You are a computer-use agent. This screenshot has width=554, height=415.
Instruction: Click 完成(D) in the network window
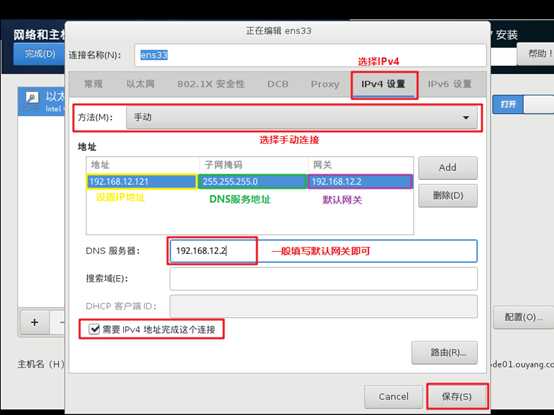(x=40, y=54)
